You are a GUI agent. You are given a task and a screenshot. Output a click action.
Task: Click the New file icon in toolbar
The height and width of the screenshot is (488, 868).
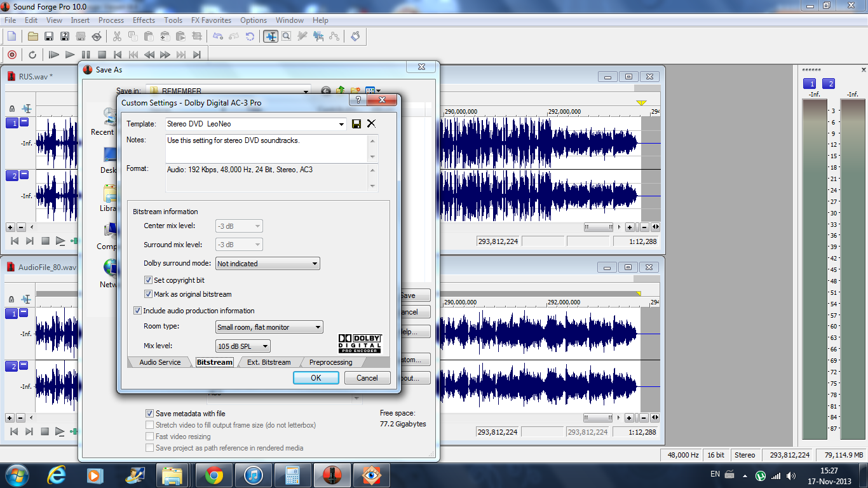(x=11, y=36)
